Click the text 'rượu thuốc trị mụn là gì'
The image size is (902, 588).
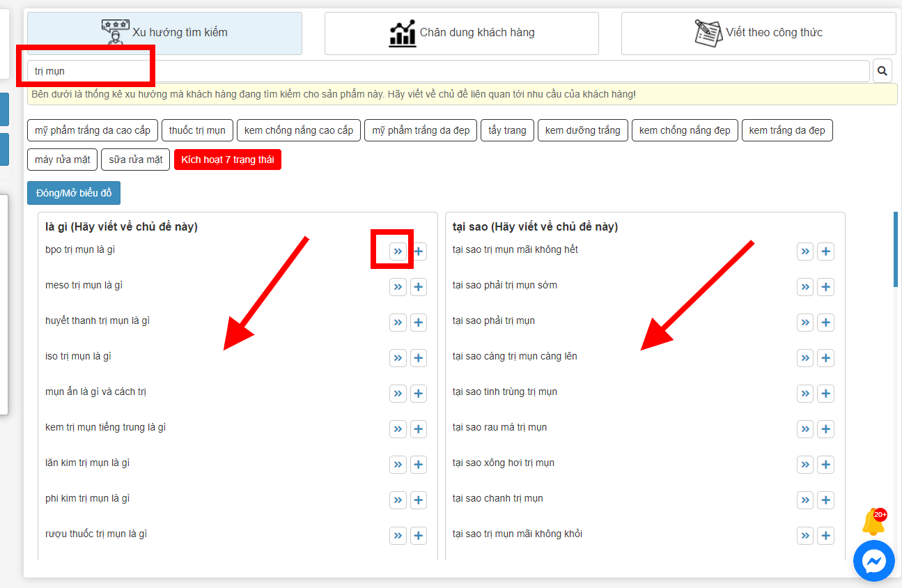pos(96,534)
